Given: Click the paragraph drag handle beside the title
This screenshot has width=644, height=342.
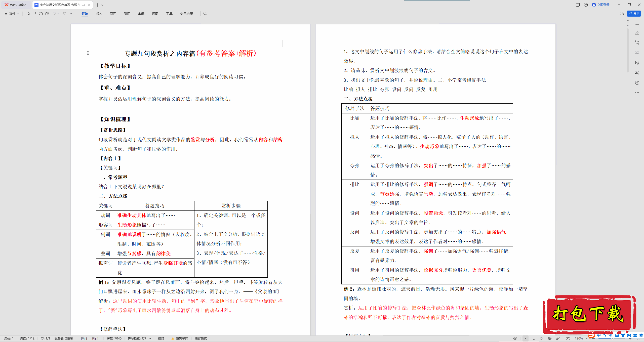Looking at the screenshot, I should pos(88,53).
